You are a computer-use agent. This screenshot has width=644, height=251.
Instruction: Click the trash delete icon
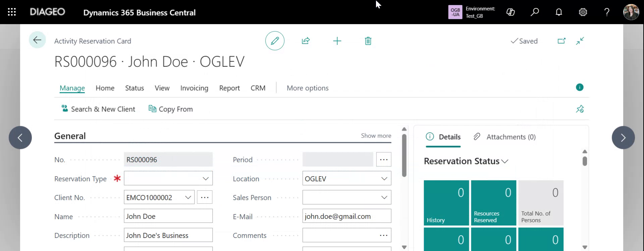(x=368, y=41)
